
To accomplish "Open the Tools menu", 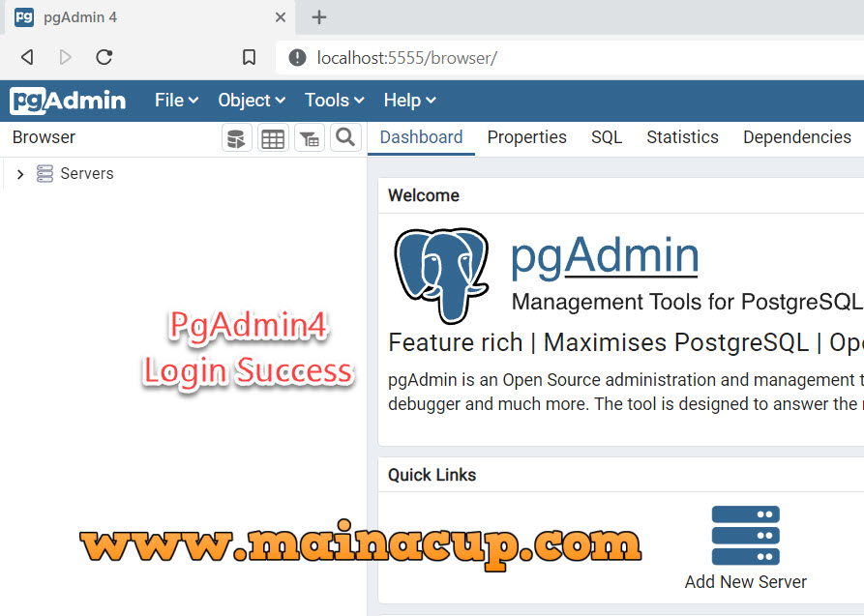I will point(335,101).
